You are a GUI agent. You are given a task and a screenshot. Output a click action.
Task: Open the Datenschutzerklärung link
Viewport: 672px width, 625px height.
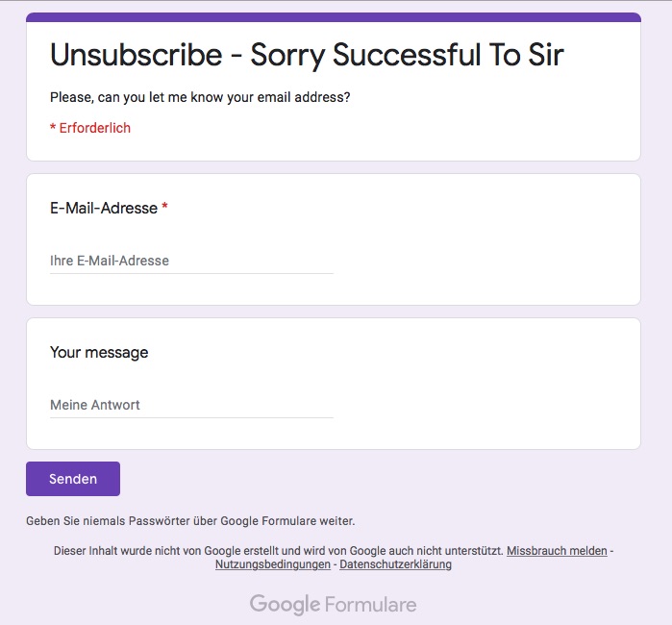(x=395, y=564)
